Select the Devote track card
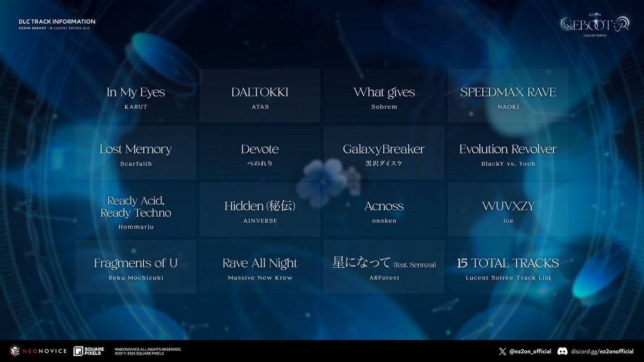This screenshot has height=362, width=644. (x=260, y=152)
